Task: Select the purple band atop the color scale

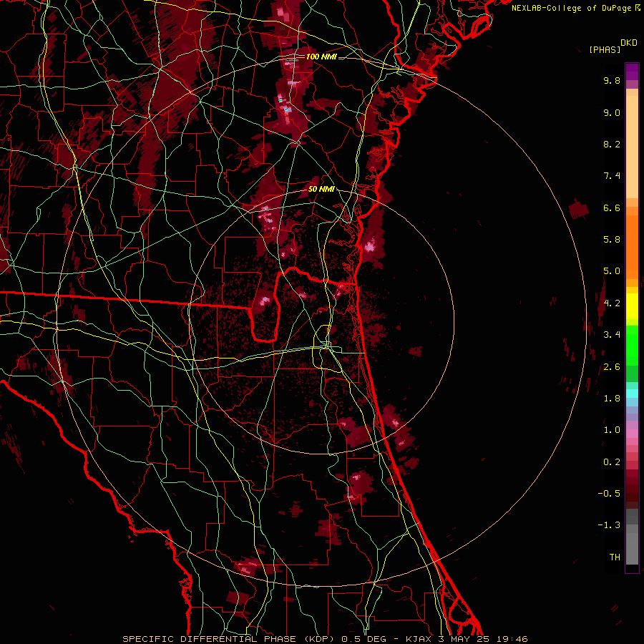Action: coord(632,72)
